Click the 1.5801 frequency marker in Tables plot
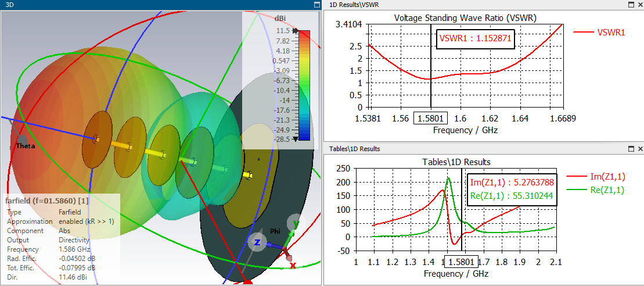This screenshot has height=286, width=644. click(462, 262)
